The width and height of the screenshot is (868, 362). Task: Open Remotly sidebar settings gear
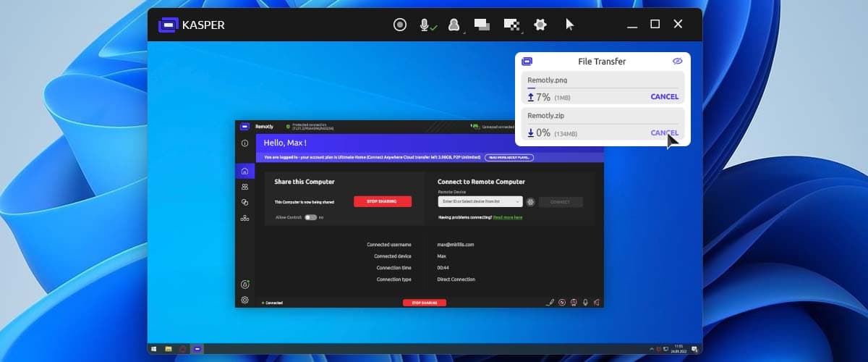click(x=244, y=300)
